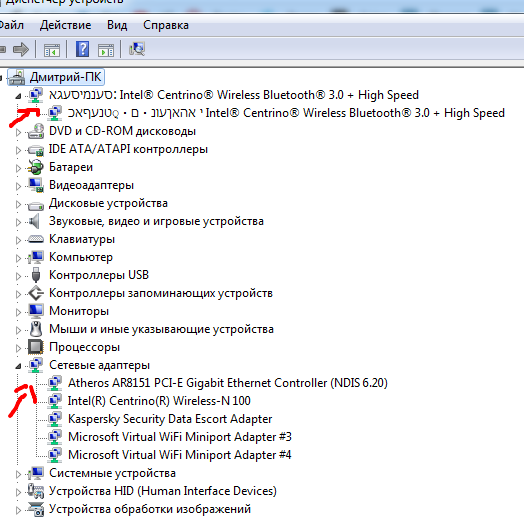The height and width of the screenshot is (528, 524).
Task: Click the Батареи battery icon
Action: [x=36, y=167]
